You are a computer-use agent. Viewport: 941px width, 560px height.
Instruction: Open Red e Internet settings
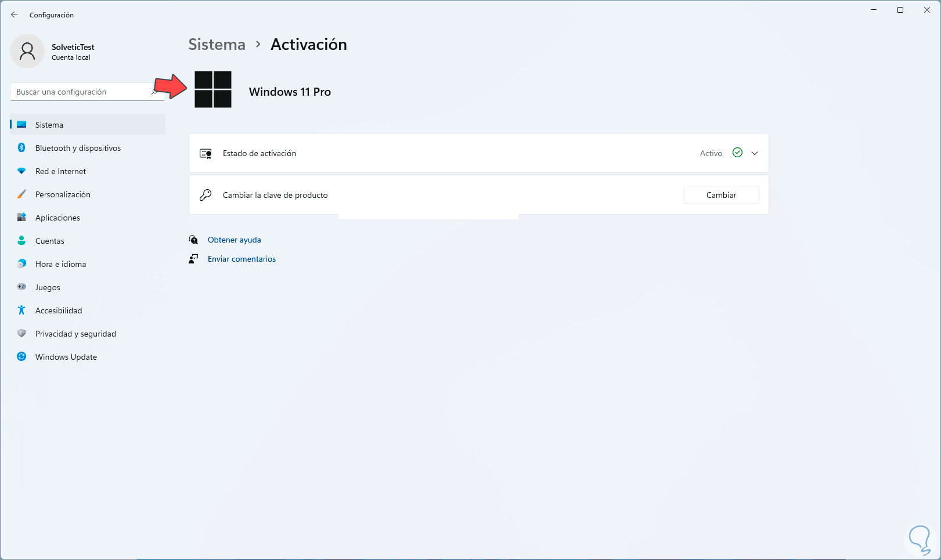tap(88, 171)
